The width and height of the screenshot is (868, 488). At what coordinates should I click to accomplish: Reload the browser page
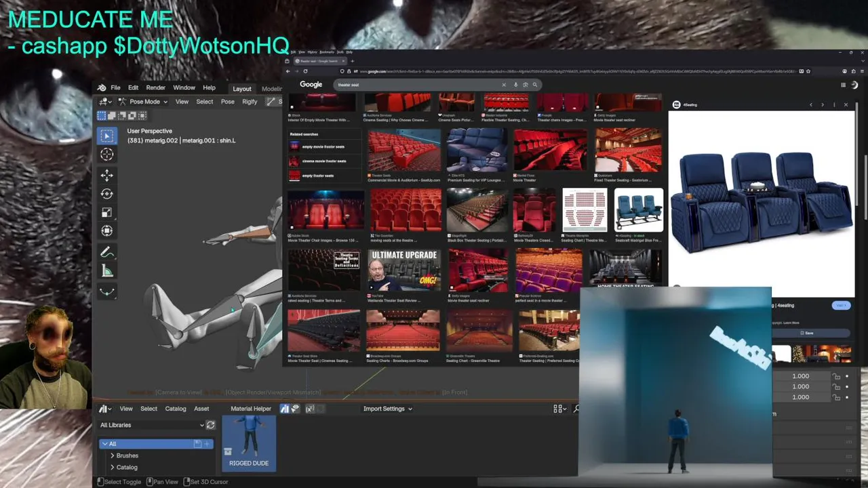coord(305,71)
